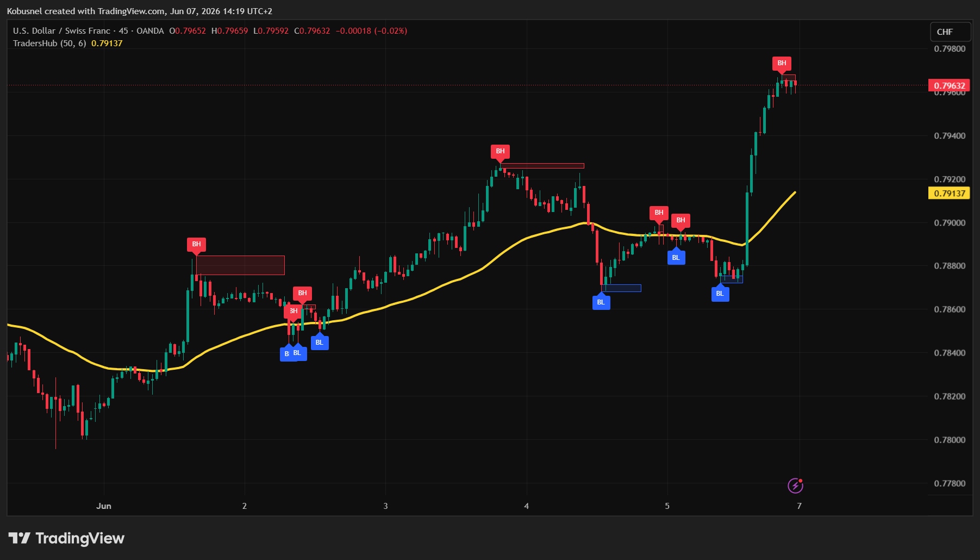
Task: Click the long thin red zone near 0.79260
Action: tap(542, 166)
